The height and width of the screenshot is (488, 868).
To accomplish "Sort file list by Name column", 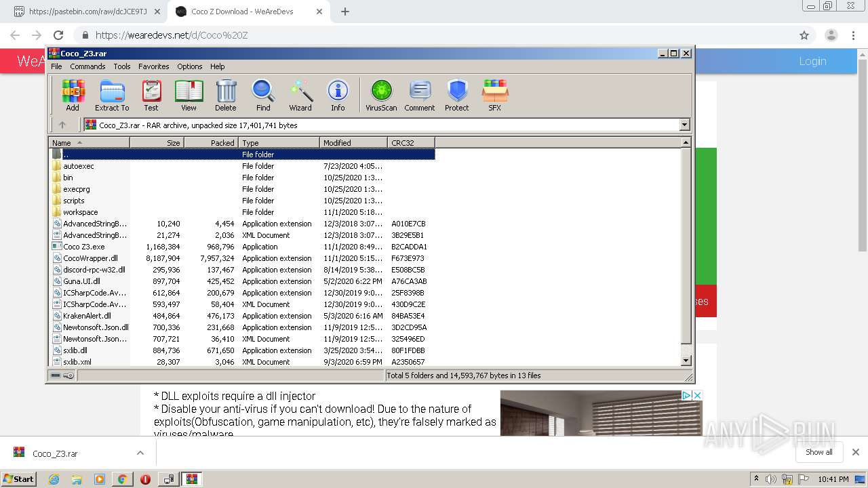I will tap(89, 142).
